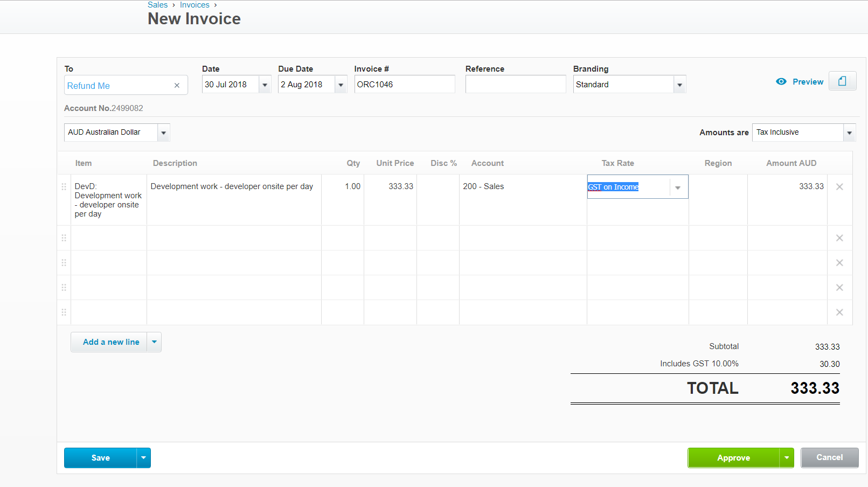This screenshot has width=868, height=487.
Task: Expand the GST on Income tax rate dropdown
Action: (678, 187)
